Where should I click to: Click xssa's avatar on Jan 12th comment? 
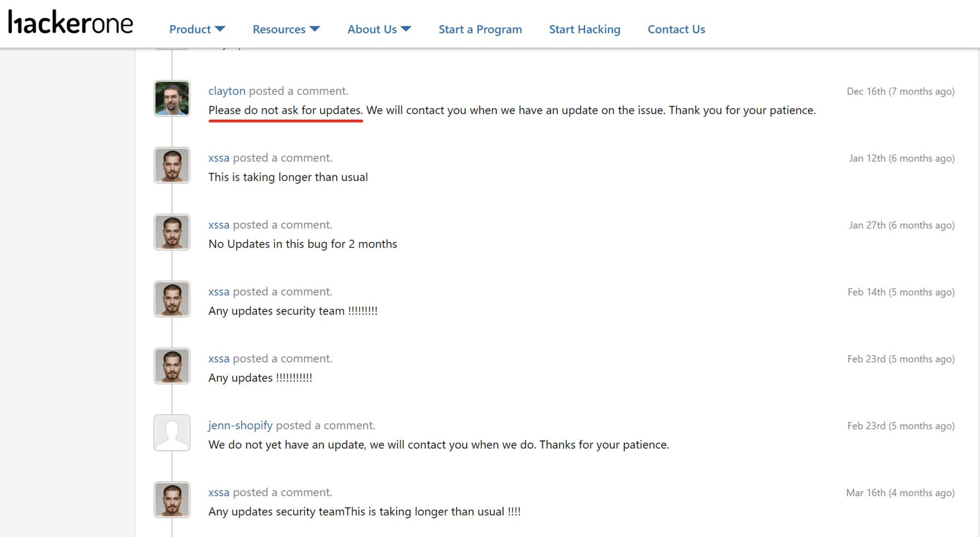[x=172, y=165]
